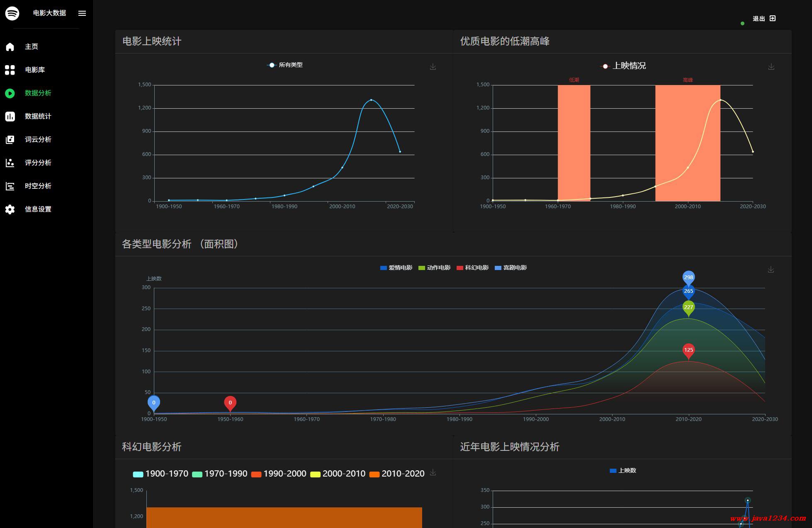Click the hamburger menu icon in the sidebar header
Viewport: 812px width, 528px height.
(x=82, y=13)
